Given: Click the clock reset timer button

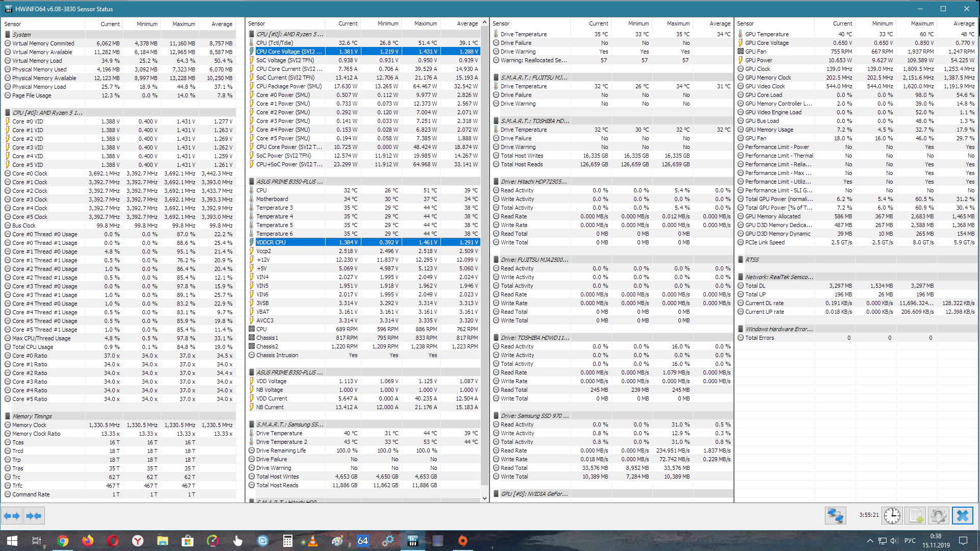Looking at the screenshot, I should pyautogui.click(x=892, y=516).
